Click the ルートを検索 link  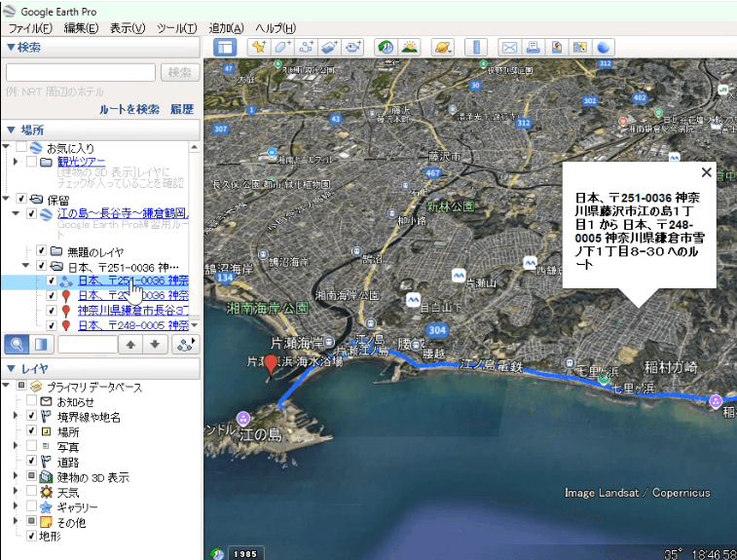129,109
